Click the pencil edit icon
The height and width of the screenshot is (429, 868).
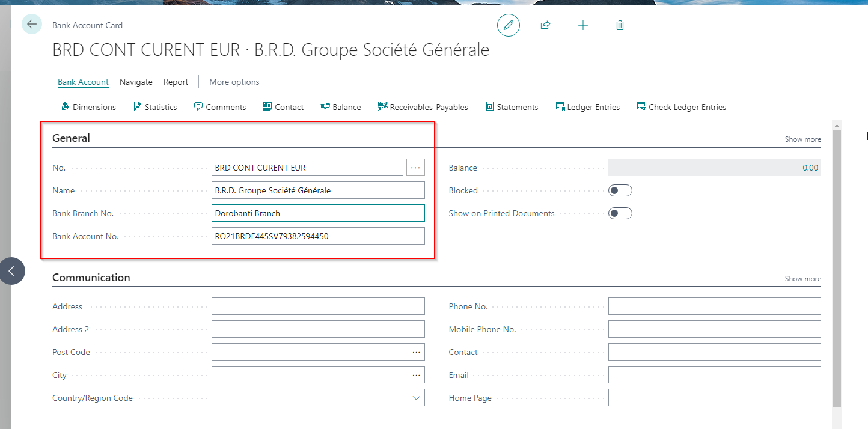pos(509,25)
